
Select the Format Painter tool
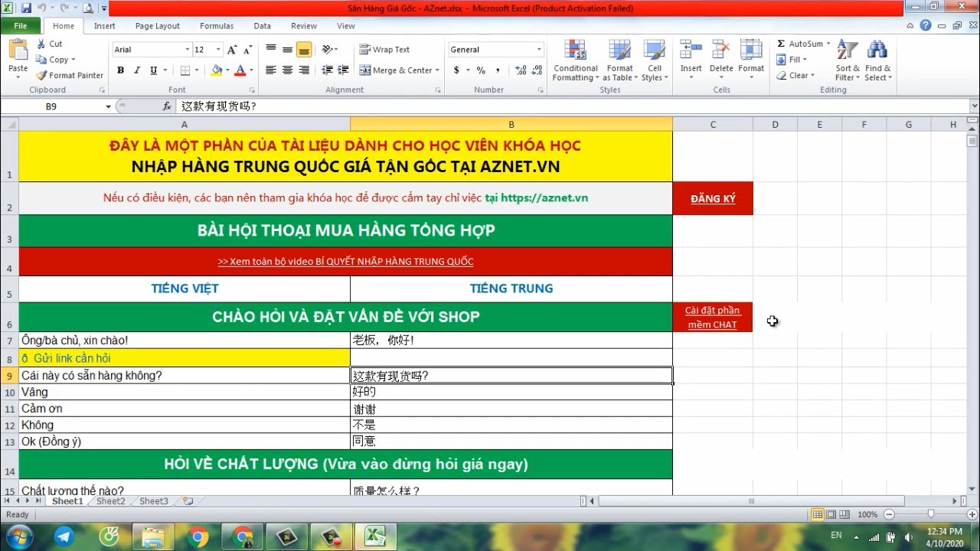click(70, 75)
